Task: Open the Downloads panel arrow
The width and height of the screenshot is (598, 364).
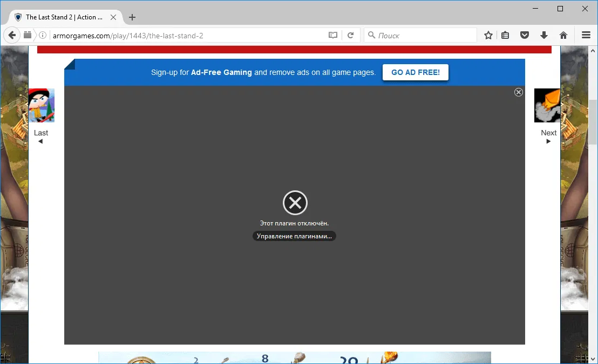Action: [x=544, y=35]
